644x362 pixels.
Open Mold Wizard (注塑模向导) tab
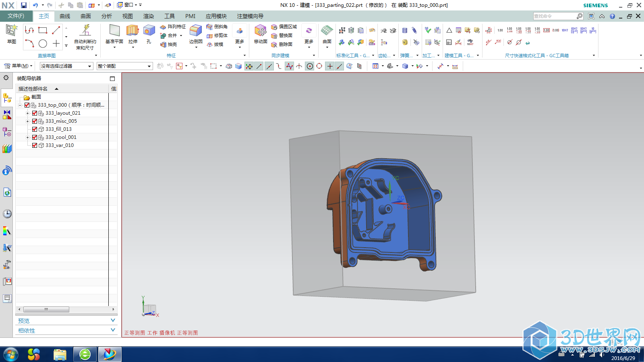pos(250,16)
